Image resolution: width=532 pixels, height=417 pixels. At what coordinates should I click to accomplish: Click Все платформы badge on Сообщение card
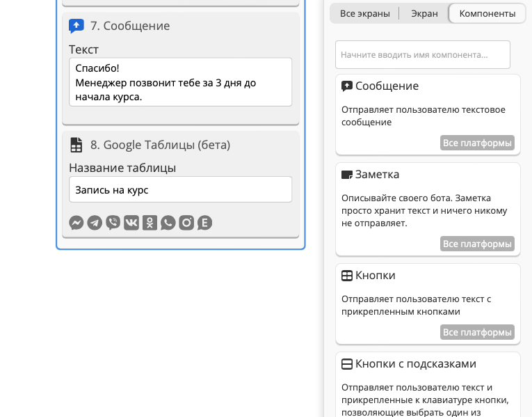point(477,143)
